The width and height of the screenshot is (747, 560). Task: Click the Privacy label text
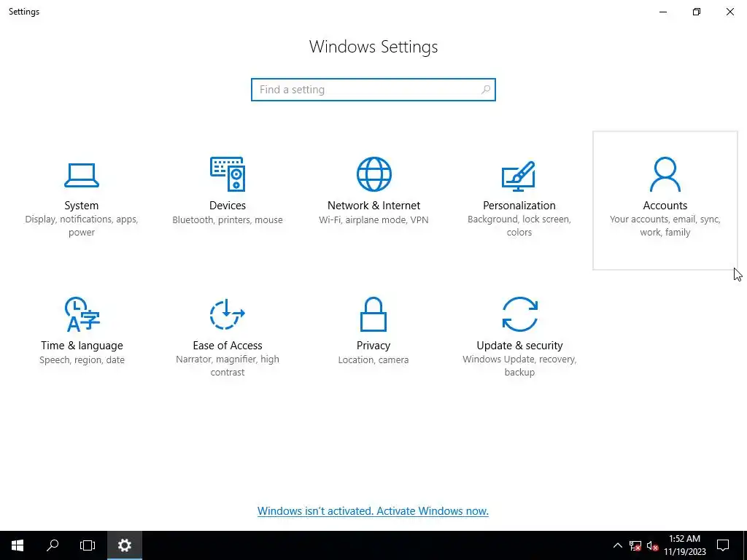click(373, 345)
